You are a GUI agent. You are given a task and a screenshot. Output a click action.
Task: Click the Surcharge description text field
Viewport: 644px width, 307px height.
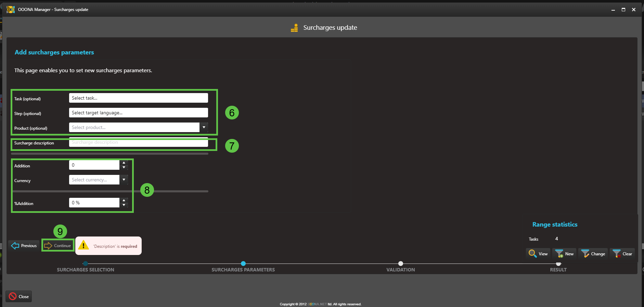[x=138, y=143]
